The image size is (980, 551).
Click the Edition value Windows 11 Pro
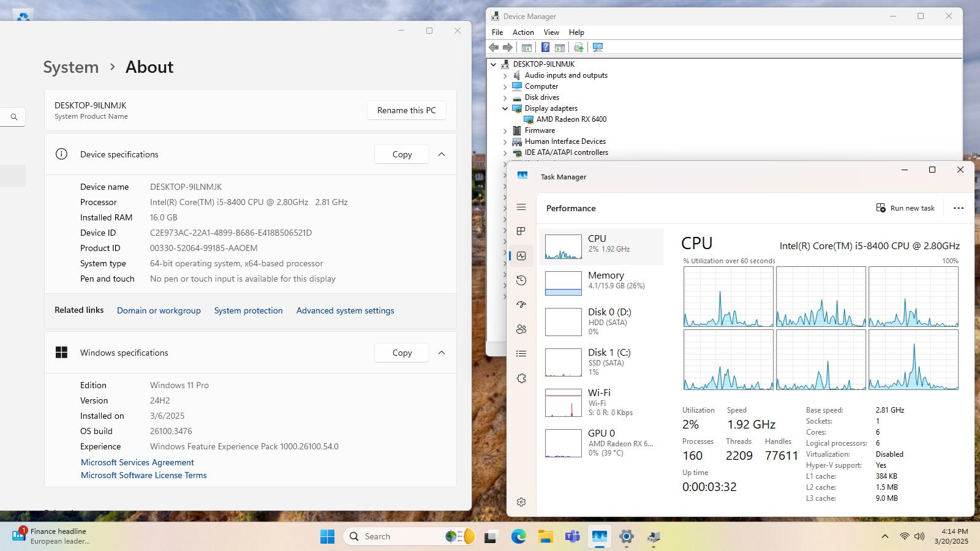179,385
